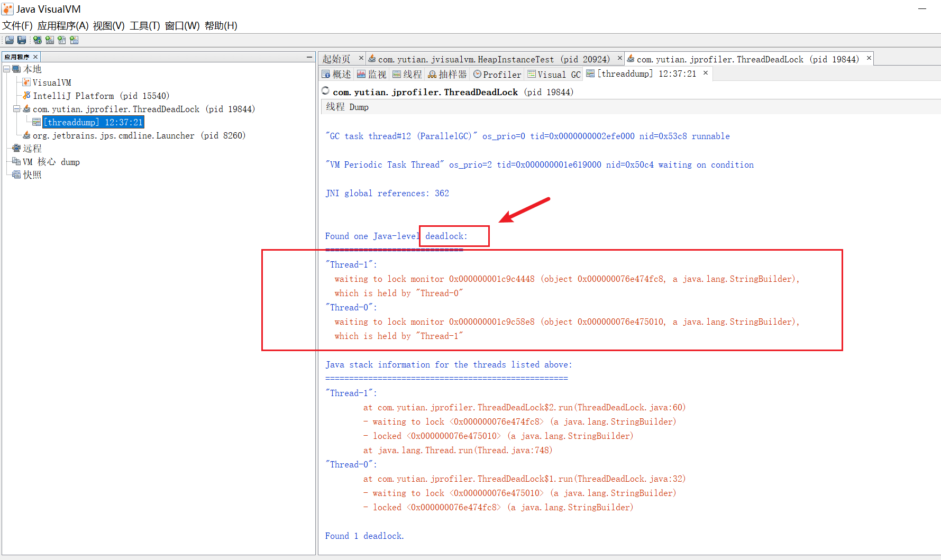Open the 文件(F) menu

[17, 26]
